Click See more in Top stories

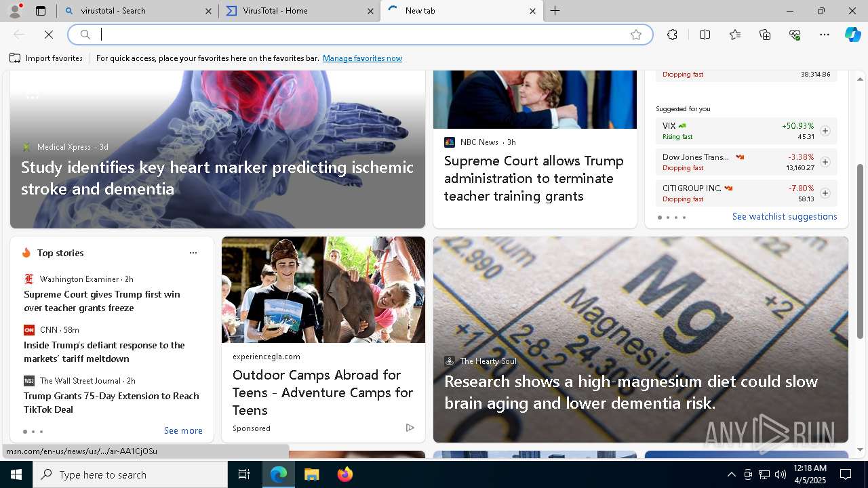tap(183, 431)
